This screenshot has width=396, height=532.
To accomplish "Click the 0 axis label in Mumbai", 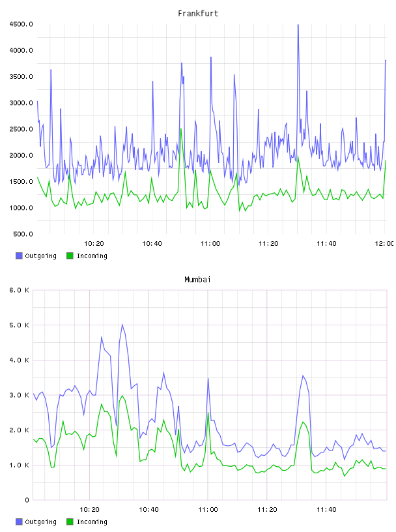I will (27, 500).
